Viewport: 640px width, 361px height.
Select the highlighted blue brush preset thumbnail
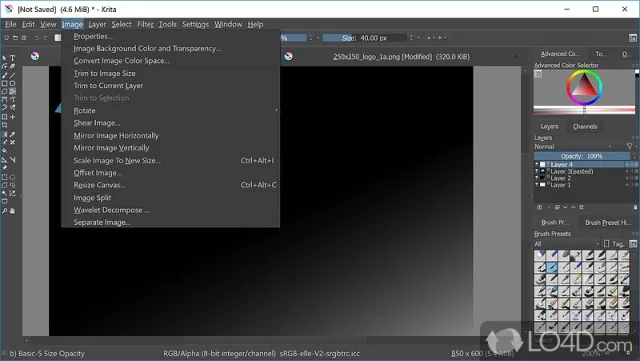pyautogui.click(x=552, y=267)
